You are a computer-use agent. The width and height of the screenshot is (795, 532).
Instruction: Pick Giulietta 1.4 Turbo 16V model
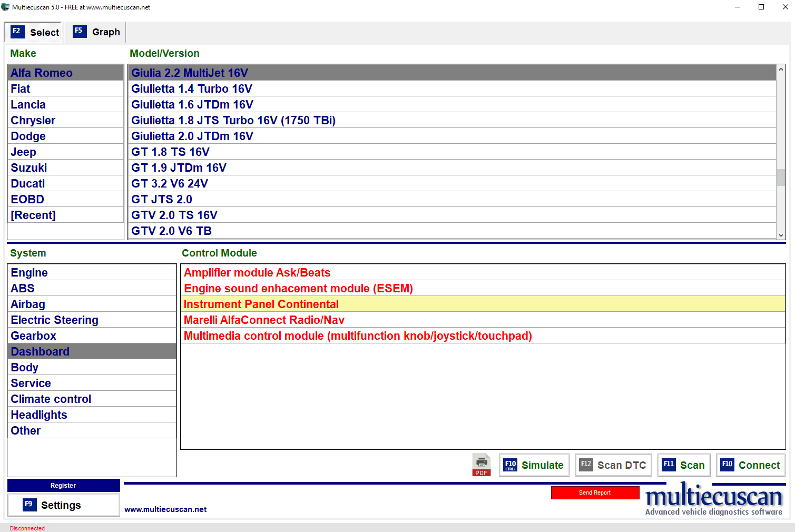click(192, 88)
